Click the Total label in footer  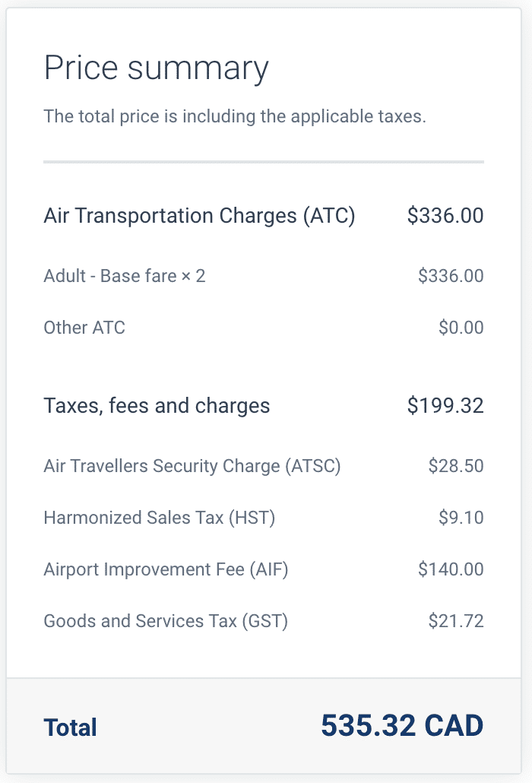tap(71, 728)
